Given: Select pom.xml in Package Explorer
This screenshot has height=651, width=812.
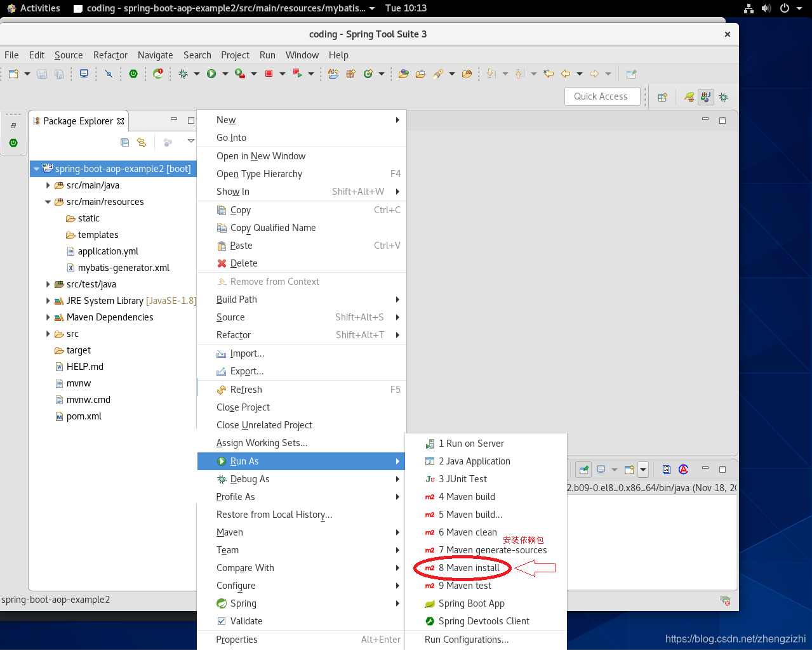Looking at the screenshot, I should coord(84,416).
